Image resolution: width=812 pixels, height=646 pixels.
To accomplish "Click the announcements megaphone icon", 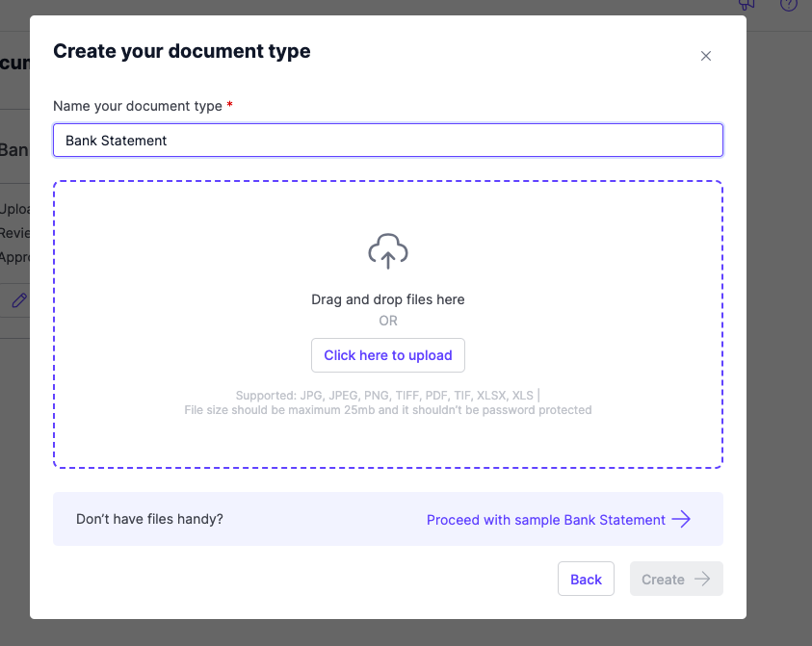I will (x=746, y=4).
